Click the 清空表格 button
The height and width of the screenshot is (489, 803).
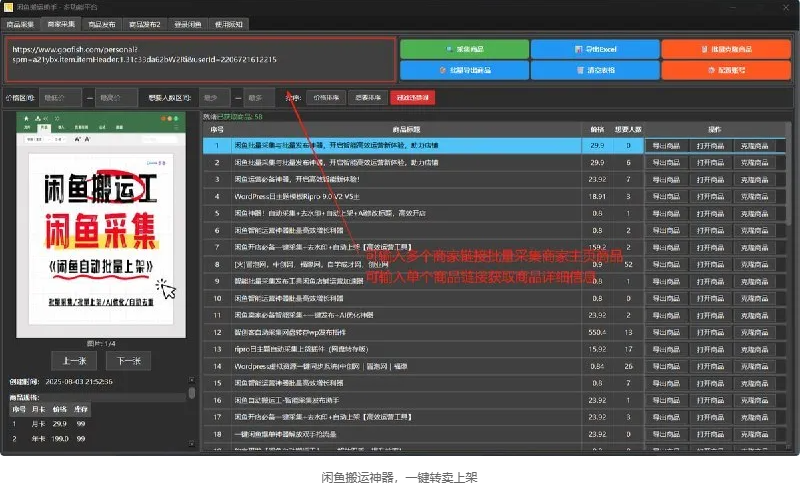(595, 70)
